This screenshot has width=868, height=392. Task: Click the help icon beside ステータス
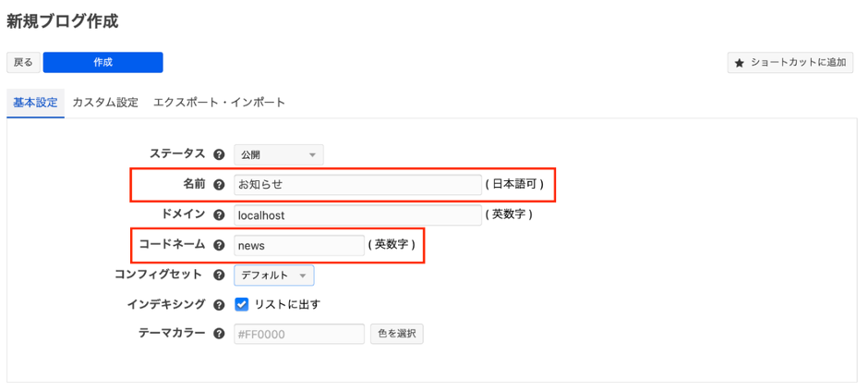click(x=219, y=154)
